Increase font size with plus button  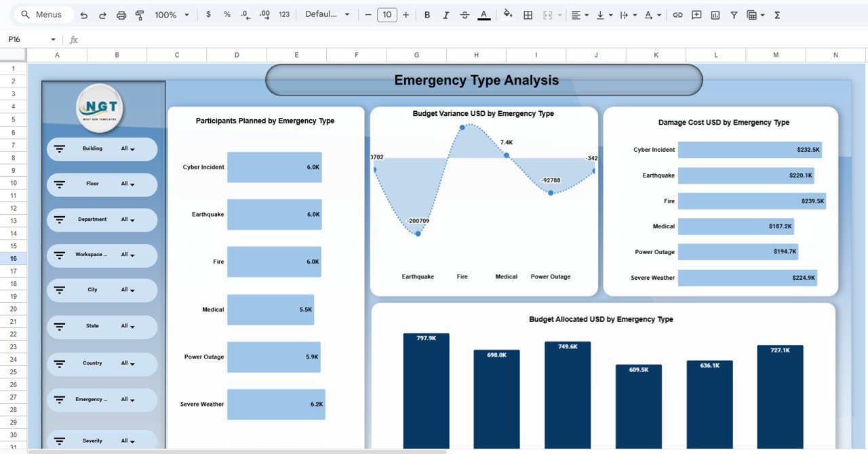click(x=406, y=15)
